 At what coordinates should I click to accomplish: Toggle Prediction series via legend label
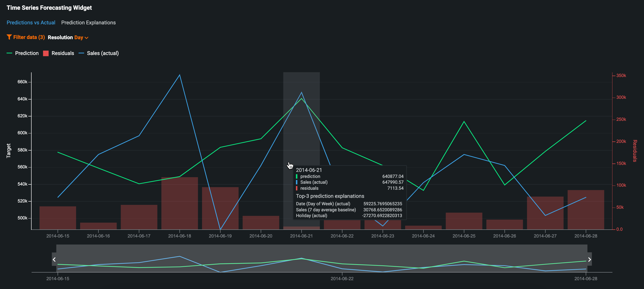tap(27, 53)
